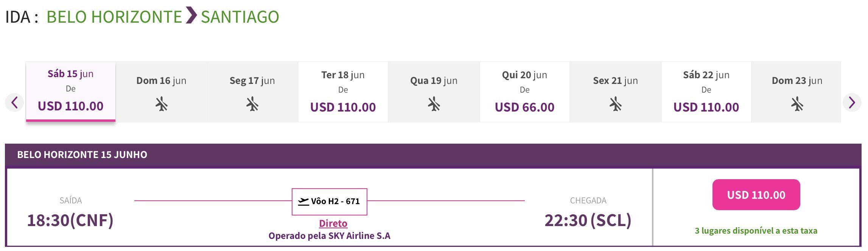The image size is (868, 251).
Task: Click the Vôo H2 - 671 flight box
Action: click(x=330, y=201)
